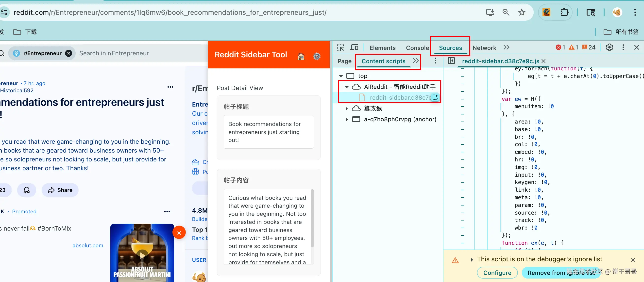Click the award icon under the post
Viewport: 644px width, 282px height.
coord(27,190)
